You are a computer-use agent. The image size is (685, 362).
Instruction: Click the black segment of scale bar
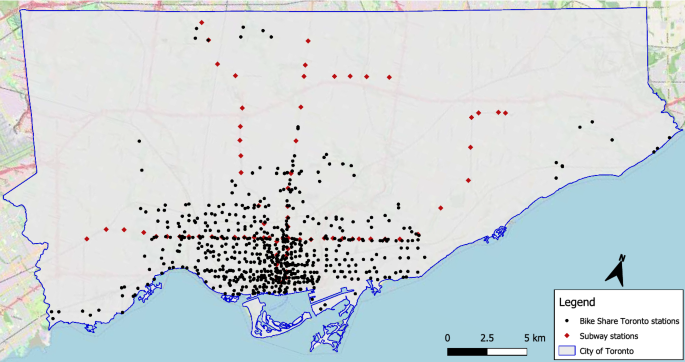(x=467, y=352)
